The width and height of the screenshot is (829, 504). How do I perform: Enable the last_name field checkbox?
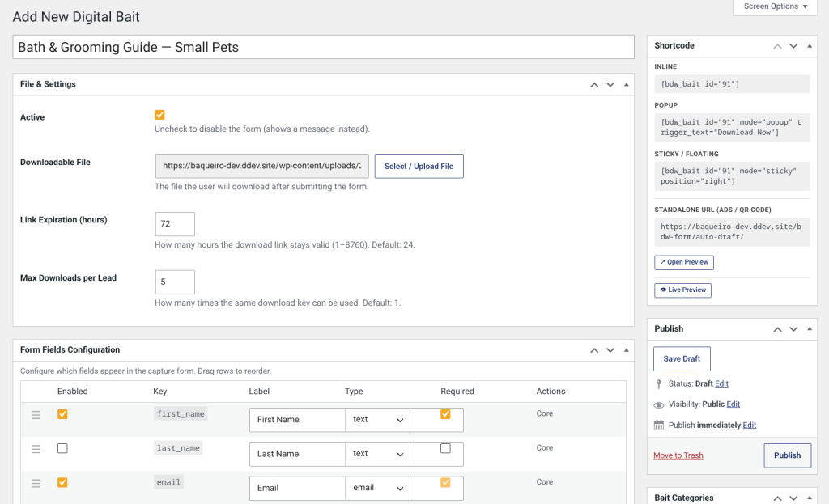pyautogui.click(x=62, y=448)
